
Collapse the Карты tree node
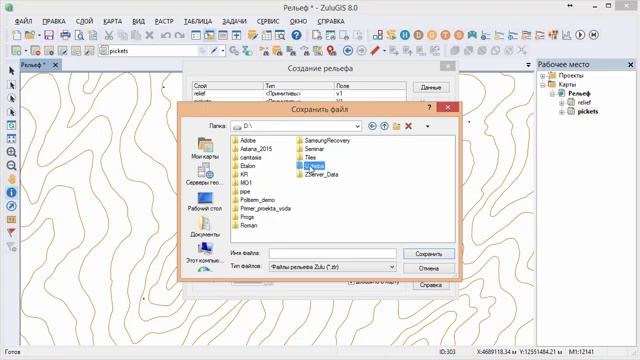click(x=542, y=85)
